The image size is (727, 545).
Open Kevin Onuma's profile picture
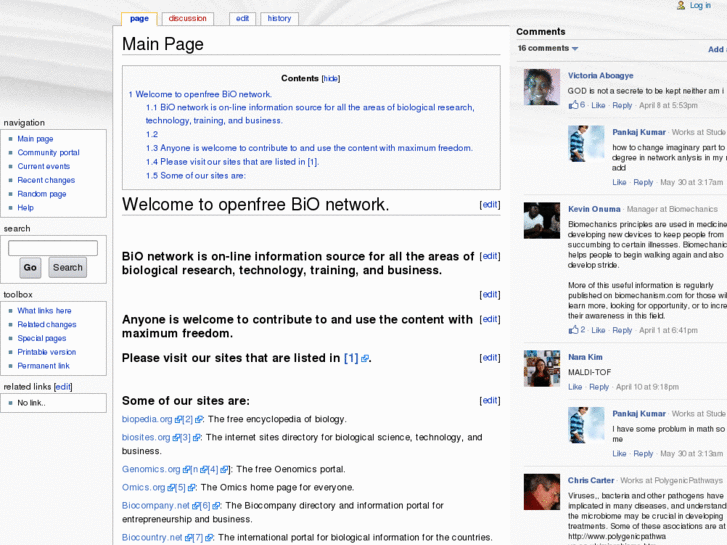point(542,220)
